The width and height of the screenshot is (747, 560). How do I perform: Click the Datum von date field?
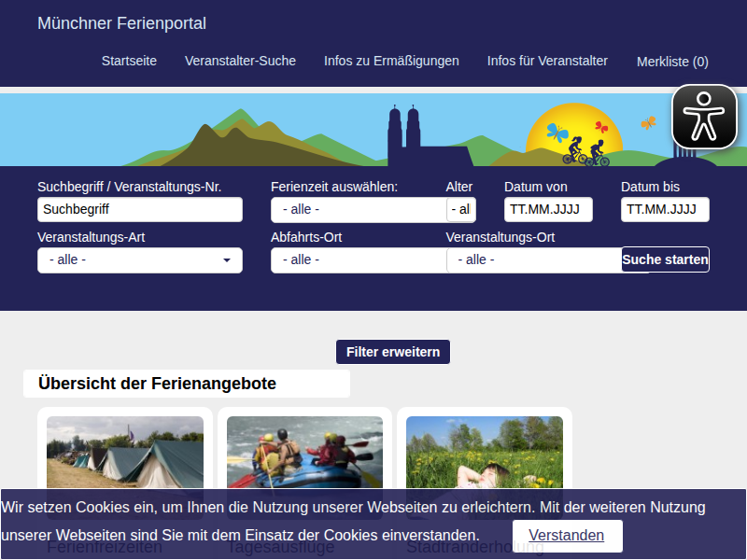point(548,209)
